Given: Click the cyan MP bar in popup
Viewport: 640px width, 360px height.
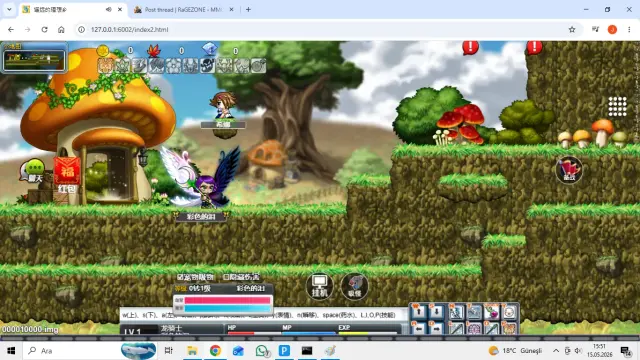Looking at the screenshot, I should click(x=227, y=308).
